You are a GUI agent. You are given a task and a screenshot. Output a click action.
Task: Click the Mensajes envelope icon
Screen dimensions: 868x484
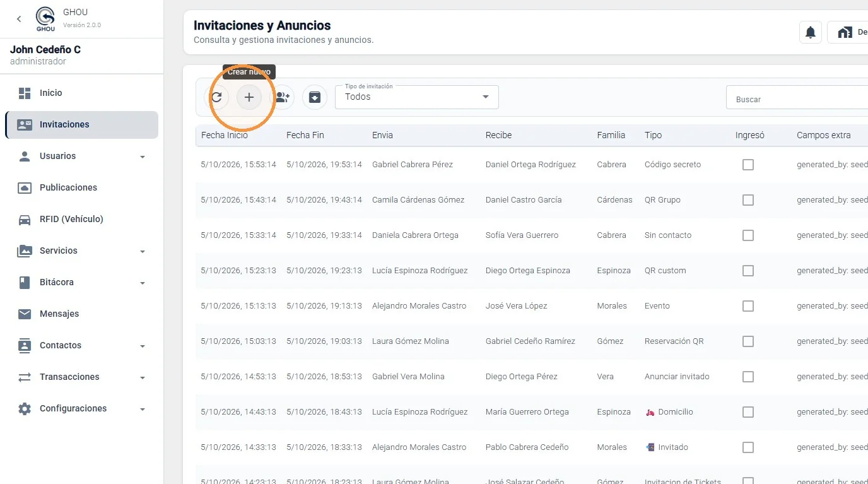(x=25, y=314)
